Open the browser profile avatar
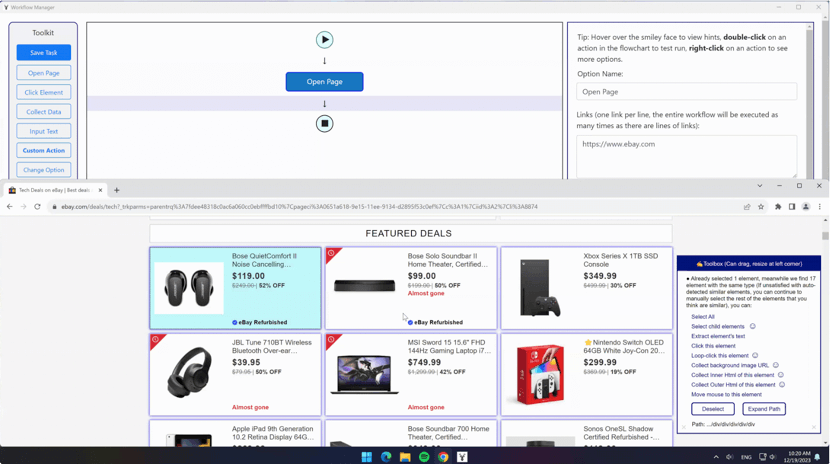The width and height of the screenshot is (830, 464). pos(806,207)
